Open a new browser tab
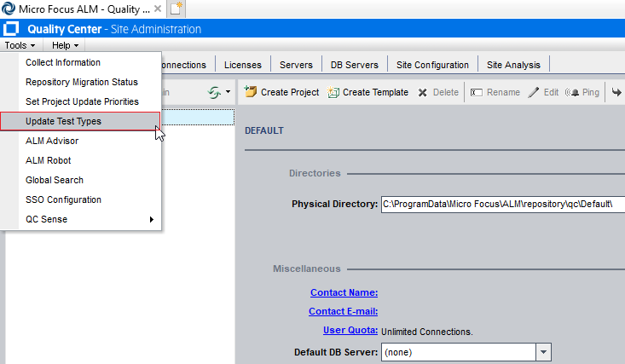 177,9
